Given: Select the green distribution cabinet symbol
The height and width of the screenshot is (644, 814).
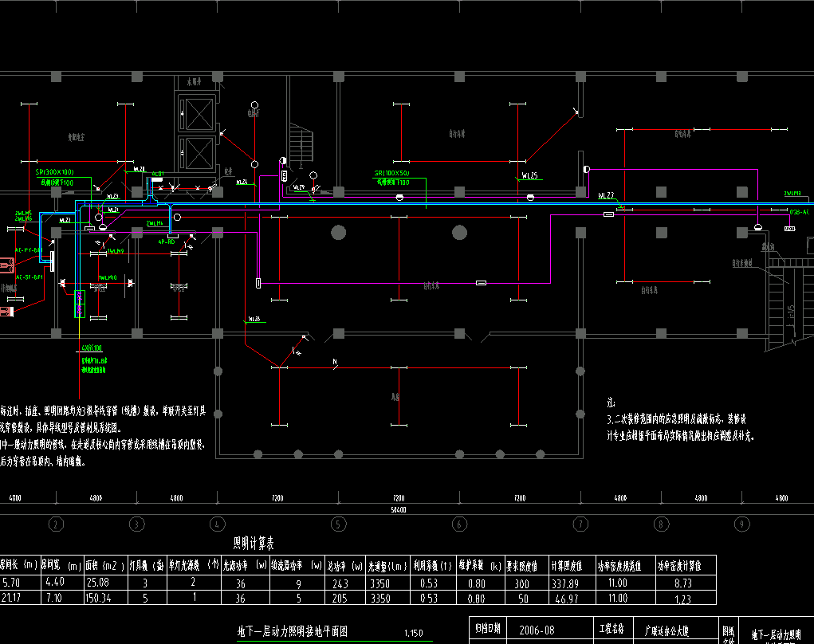Looking at the screenshot, I should [80, 304].
